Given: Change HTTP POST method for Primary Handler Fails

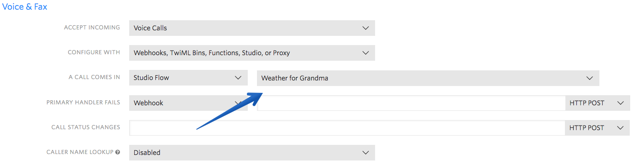Looking at the screenshot, I should 597,103.
